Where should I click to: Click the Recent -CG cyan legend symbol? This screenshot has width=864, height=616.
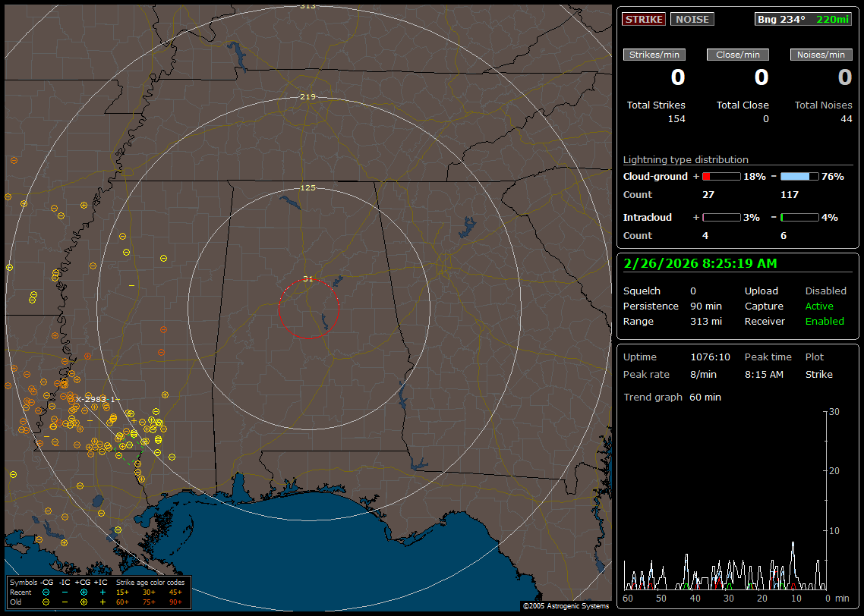(46, 592)
